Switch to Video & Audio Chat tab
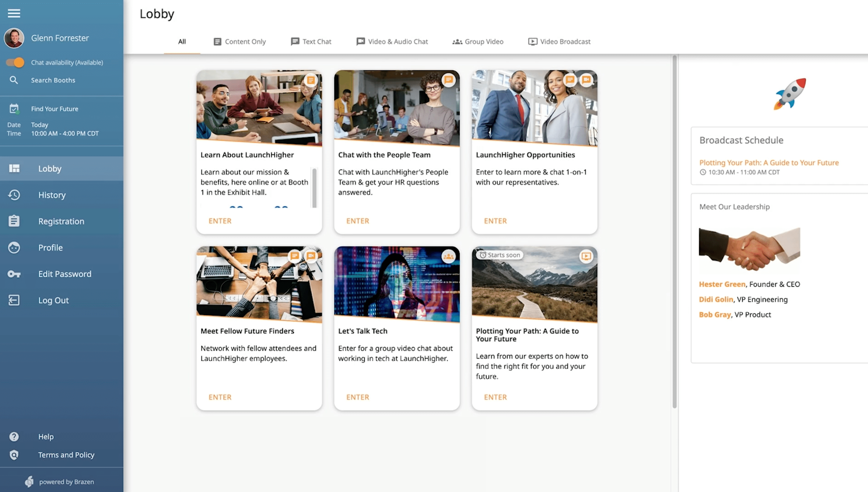 pyautogui.click(x=392, y=42)
